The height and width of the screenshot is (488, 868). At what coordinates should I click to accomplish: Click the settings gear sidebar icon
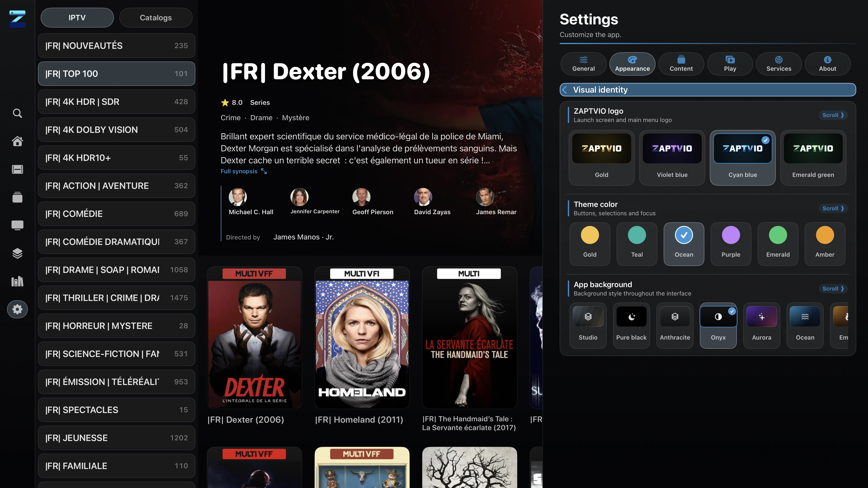click(18, 309)
